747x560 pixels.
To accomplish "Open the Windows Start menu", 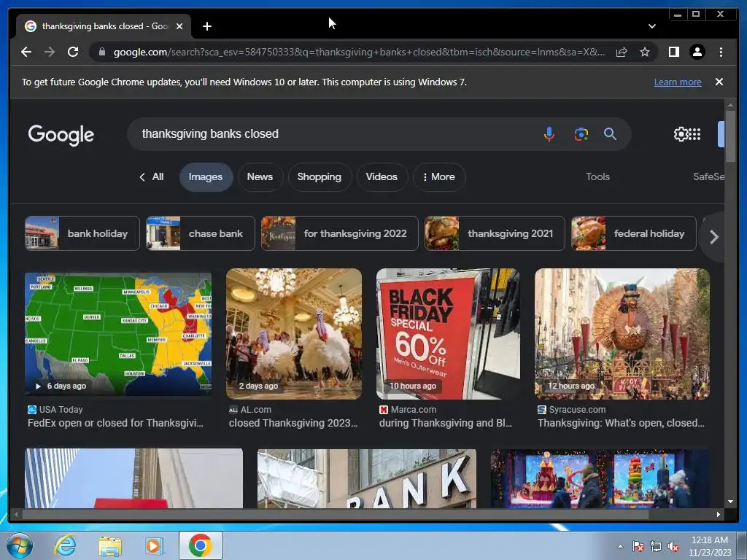I will [19, 545].
